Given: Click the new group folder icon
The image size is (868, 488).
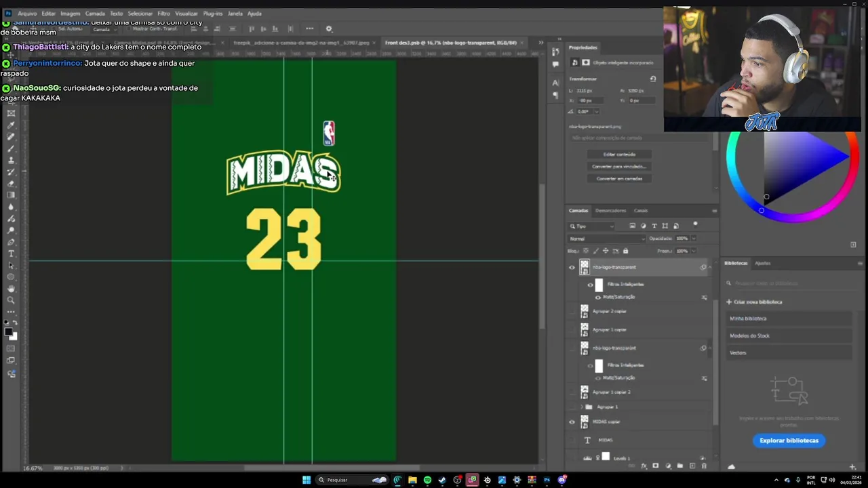Looking at the screenshot, I should coord(680,466).
